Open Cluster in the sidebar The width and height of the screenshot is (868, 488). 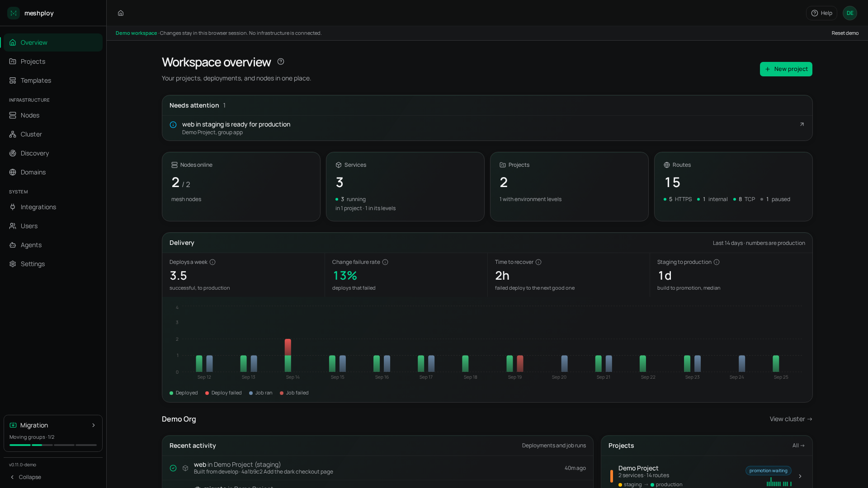[53, 134]
